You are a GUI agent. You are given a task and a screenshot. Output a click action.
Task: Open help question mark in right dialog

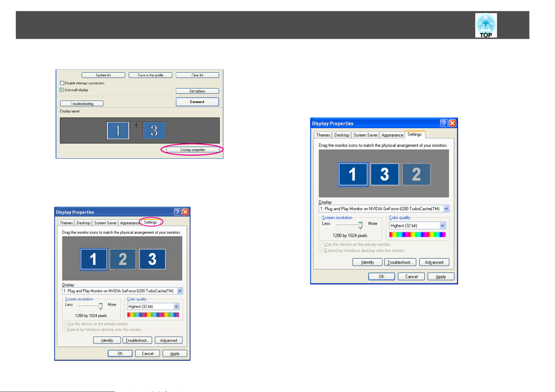pos(444,123)
